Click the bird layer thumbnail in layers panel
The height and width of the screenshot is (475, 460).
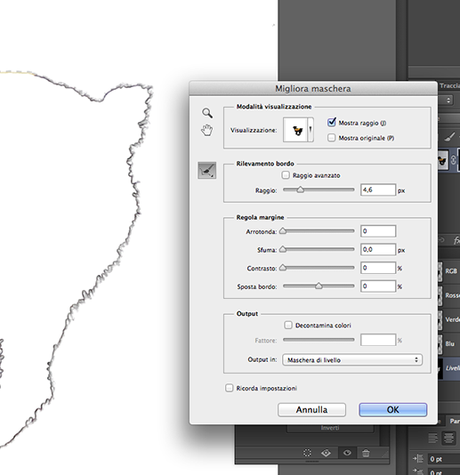click(443, 161)
